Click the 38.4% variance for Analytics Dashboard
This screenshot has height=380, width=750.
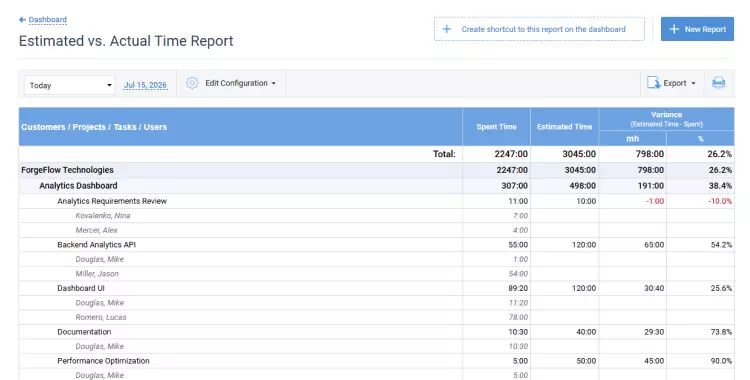point(720,186)
